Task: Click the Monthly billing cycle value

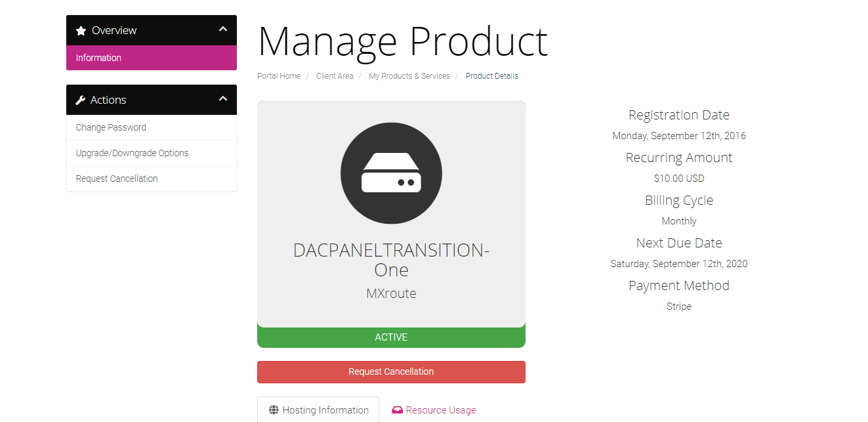Action: (x=679, y=221)
